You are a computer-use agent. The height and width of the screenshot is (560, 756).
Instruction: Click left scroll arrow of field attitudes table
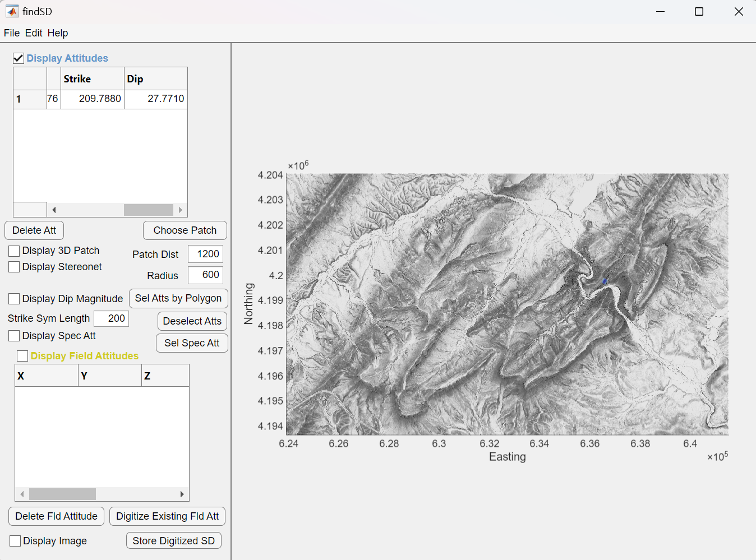22,494
